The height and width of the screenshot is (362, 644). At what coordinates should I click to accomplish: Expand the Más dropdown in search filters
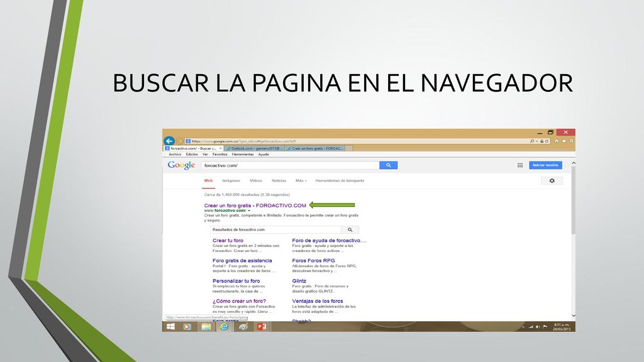(301, 180)
